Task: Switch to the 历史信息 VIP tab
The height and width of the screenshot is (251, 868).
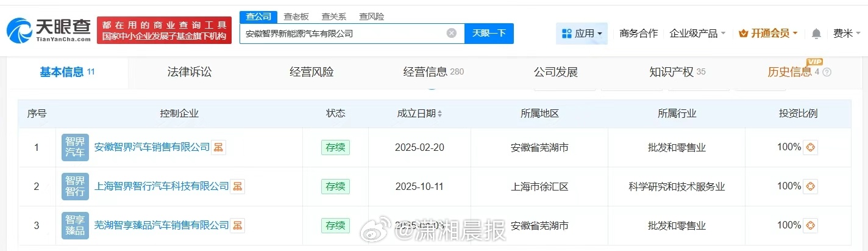Action: point(793,72)
